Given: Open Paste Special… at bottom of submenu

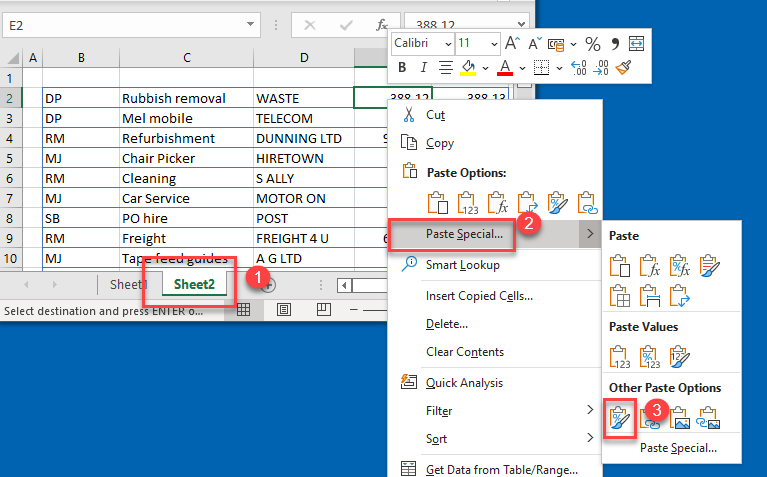Looking at the screenshot, I should 678,447.
